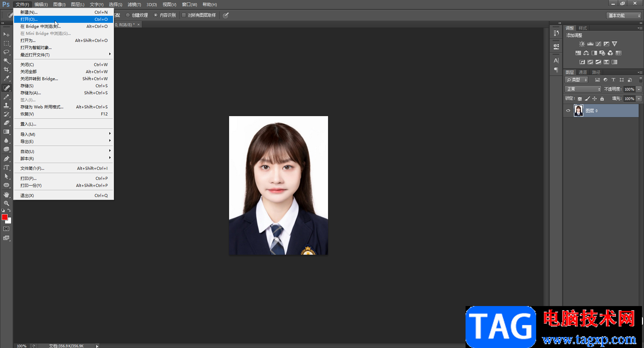This screenshot has height=348, width=644.
Task: Select the Clone Stamp tool
Action: coord(6,105)
